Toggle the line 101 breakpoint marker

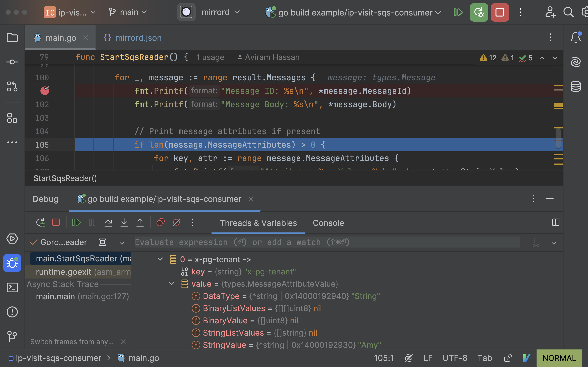point(45,91)
